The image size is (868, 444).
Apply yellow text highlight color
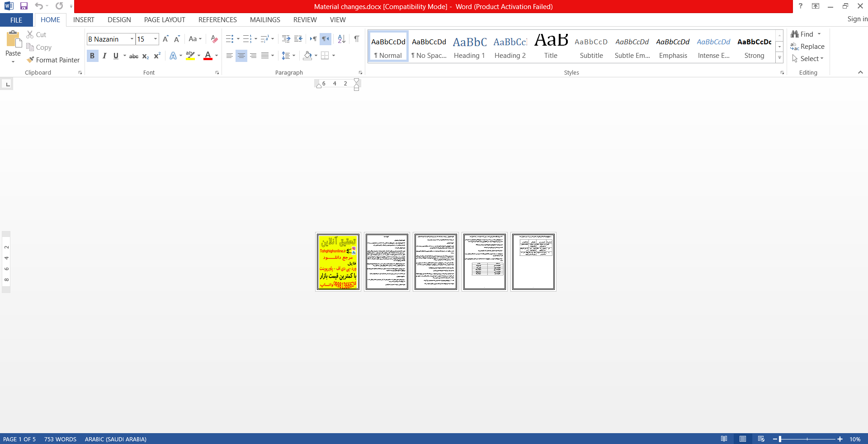tap(190, 56)
